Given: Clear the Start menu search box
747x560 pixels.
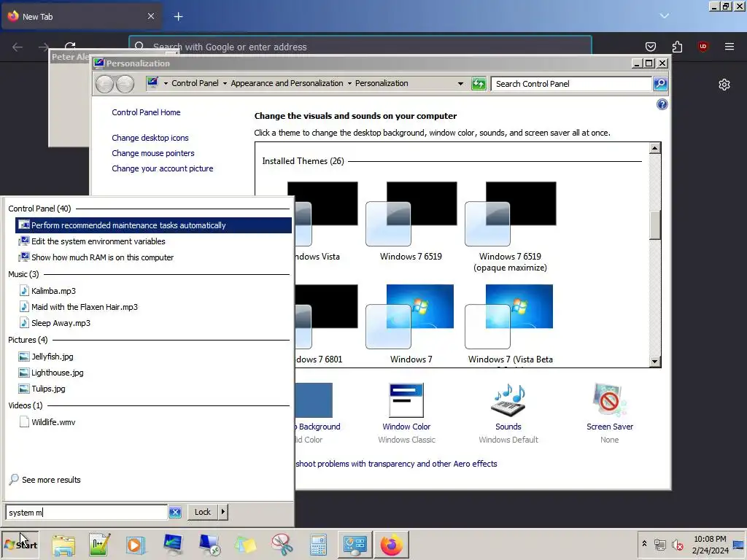Looking at the screenshot, I should [x=175, y=513].
